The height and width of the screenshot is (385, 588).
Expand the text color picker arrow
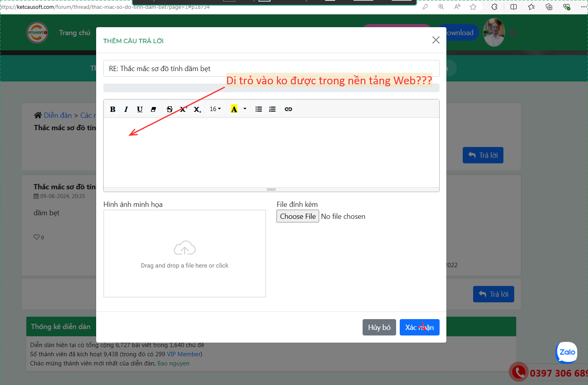(245, 109)
